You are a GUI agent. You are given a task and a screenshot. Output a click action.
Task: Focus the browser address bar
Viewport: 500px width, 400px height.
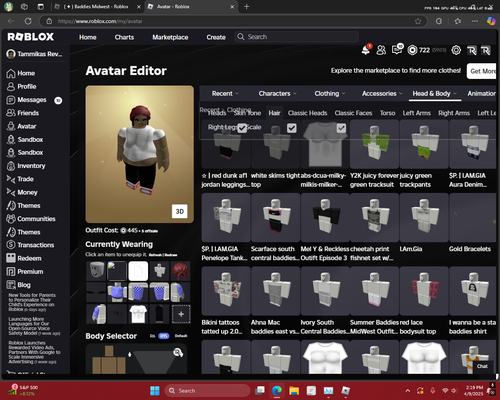click(x=233, y=21)
